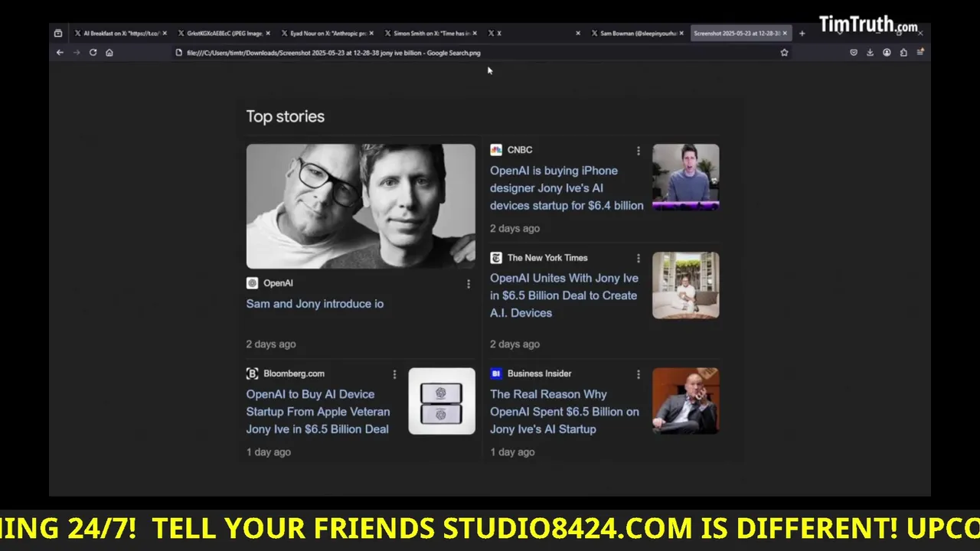
Task: Open New York Times story three-dot menu
Action: (x=638, y=259)
